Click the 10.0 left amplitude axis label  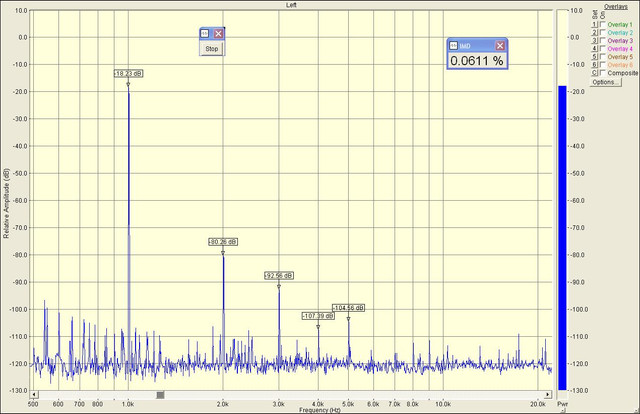point(21,10)
